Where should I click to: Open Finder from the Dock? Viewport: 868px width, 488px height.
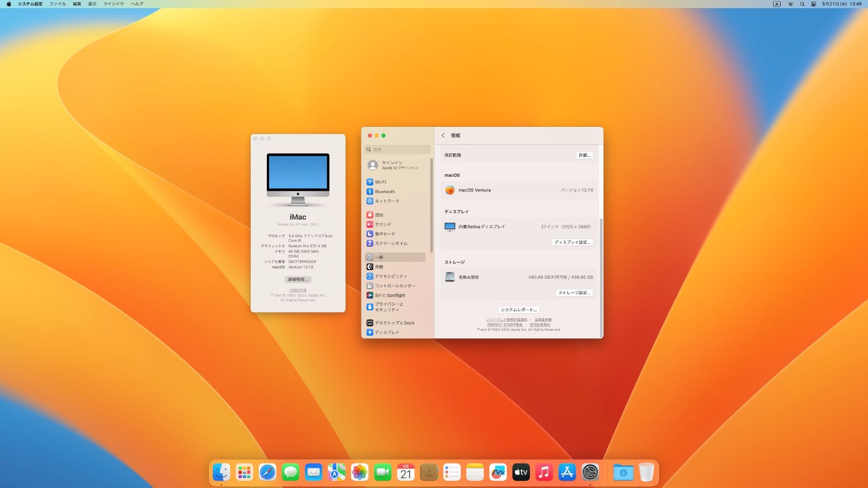[221, 472]
